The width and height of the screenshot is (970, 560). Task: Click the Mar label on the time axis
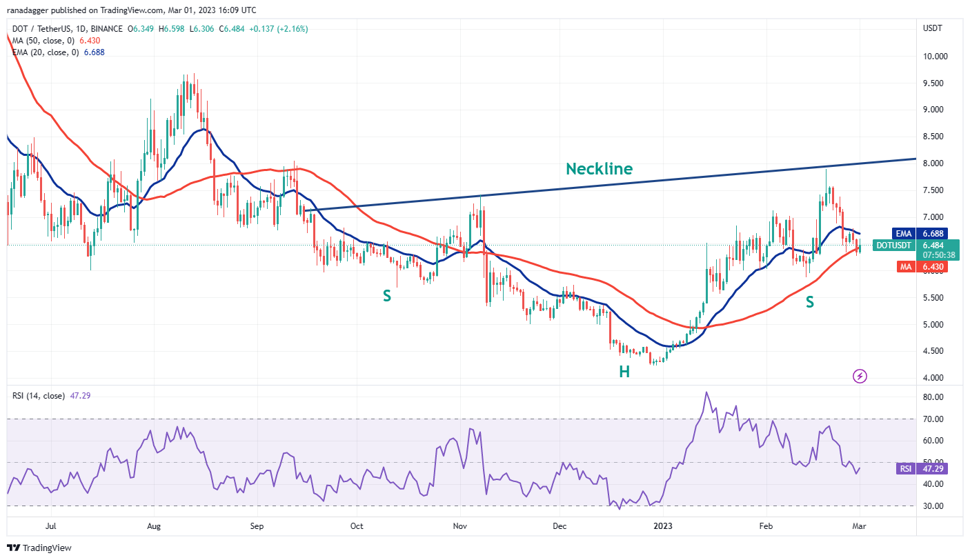859,526
